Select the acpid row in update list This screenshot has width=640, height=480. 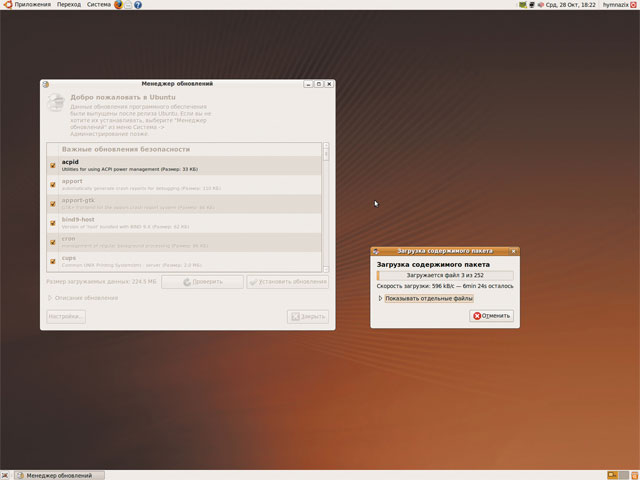(x=184, y=165)
